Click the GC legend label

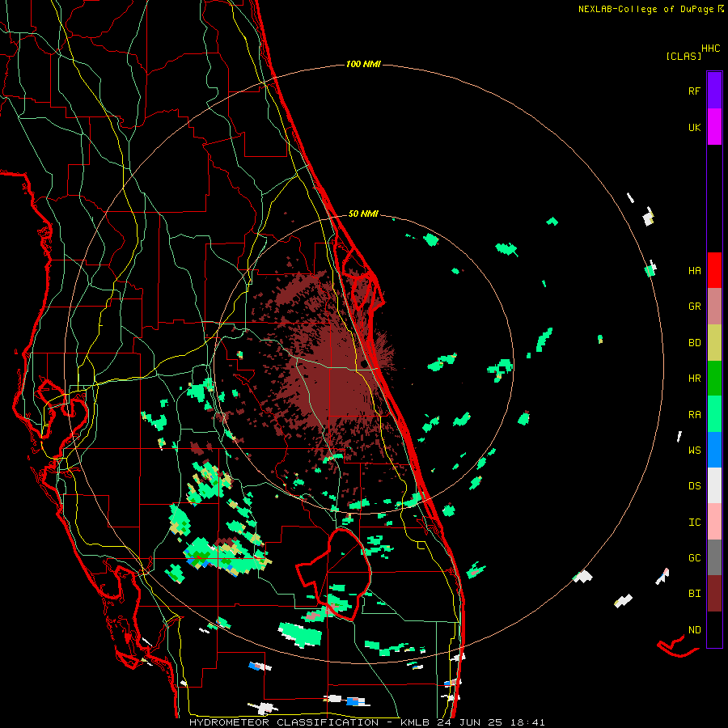click(695, 558)
